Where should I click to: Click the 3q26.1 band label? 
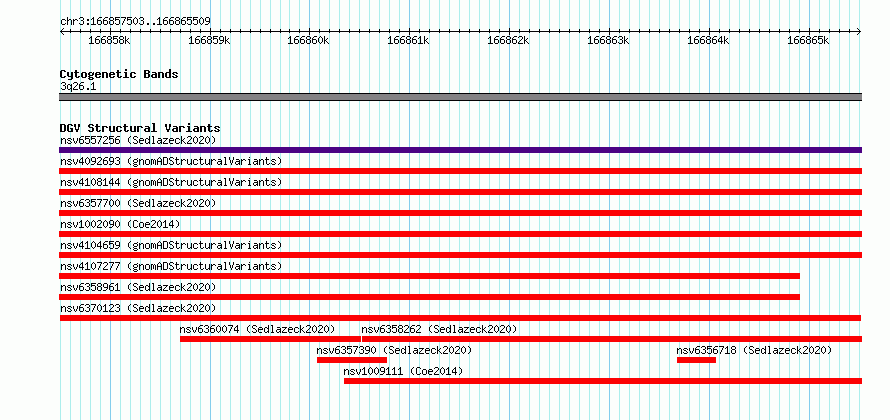(78, 86)
